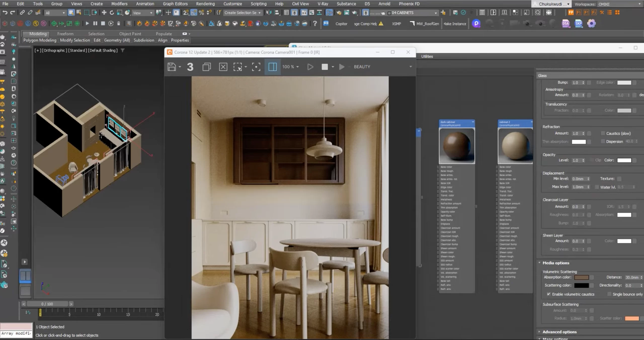Toggle Corona side-by-side compare icon
This screenshot has height=340, width=644.
pos(272,67)
